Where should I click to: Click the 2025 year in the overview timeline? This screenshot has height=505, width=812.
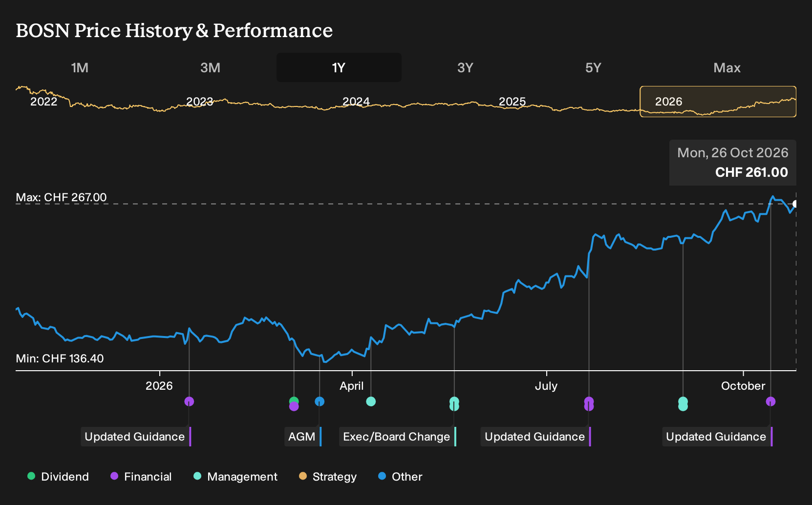click(513, 102)
